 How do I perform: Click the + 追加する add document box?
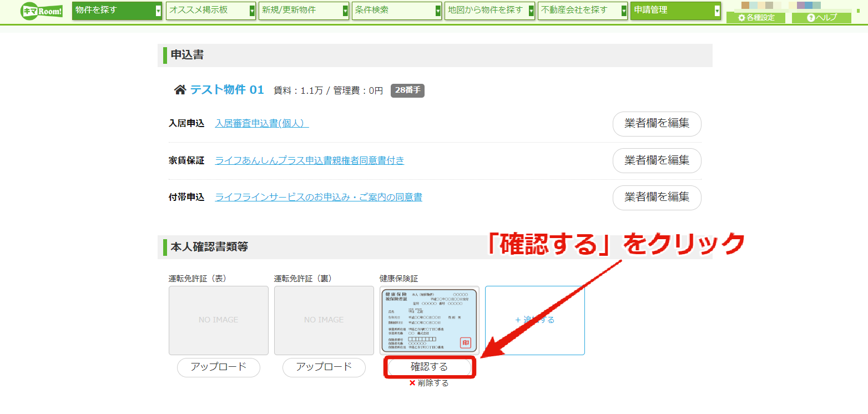[535, 320]
